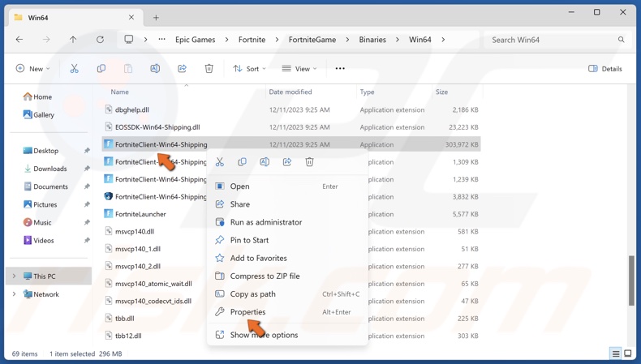This screenshot has width=641, height=364.
Task: Click the Cut icon in the toolbar
Action: tap(74, 69)
